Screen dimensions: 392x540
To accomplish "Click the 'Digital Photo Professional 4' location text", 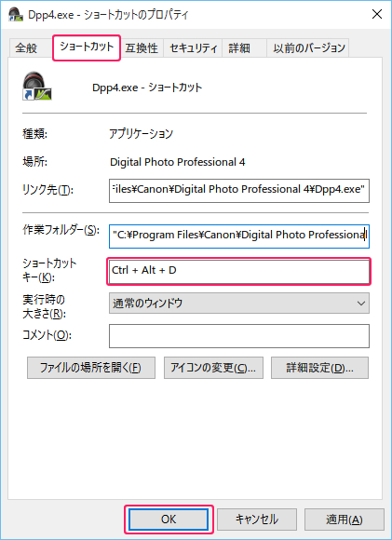I will point(178,162).
